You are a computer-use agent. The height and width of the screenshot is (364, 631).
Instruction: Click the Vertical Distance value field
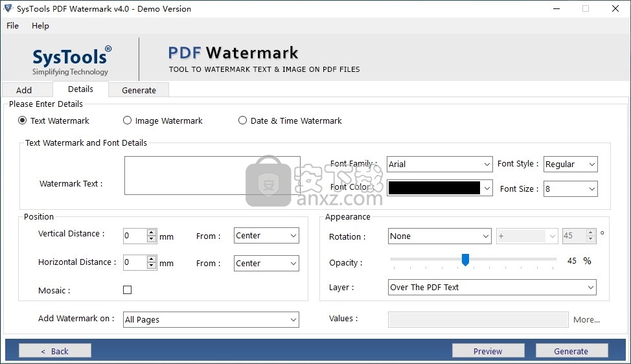click(135, 236)
